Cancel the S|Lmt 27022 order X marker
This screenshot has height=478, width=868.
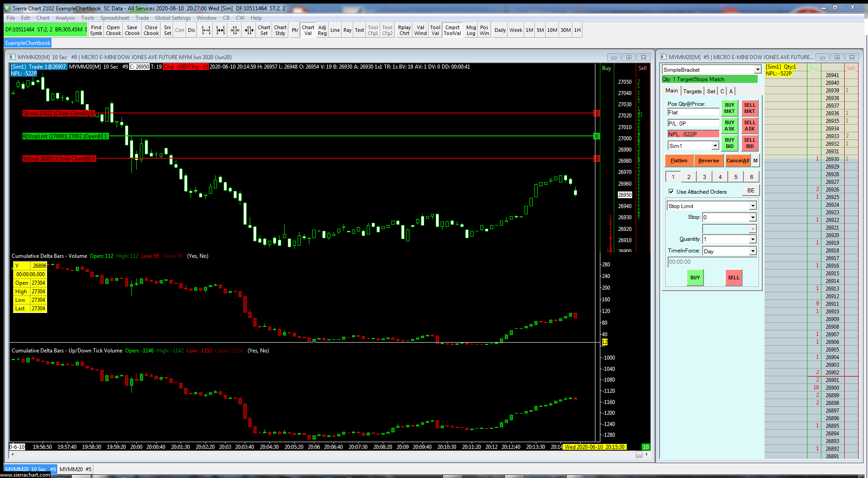(596, 113)
